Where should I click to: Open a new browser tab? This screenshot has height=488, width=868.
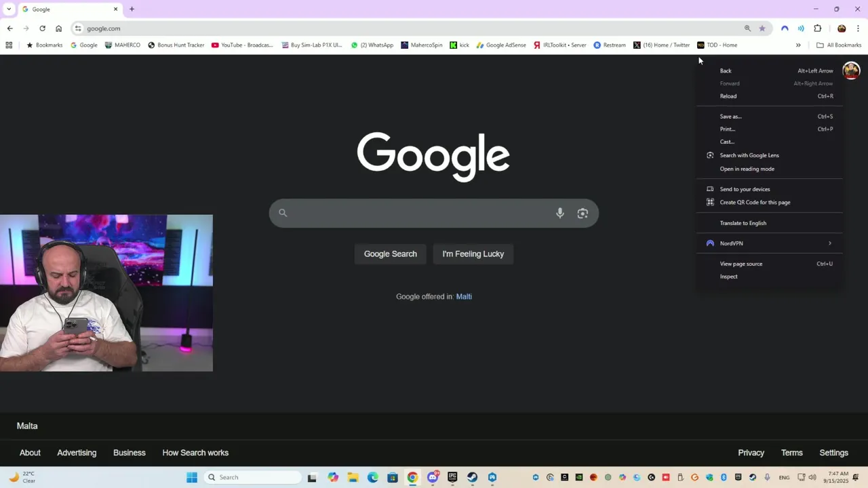132,9
